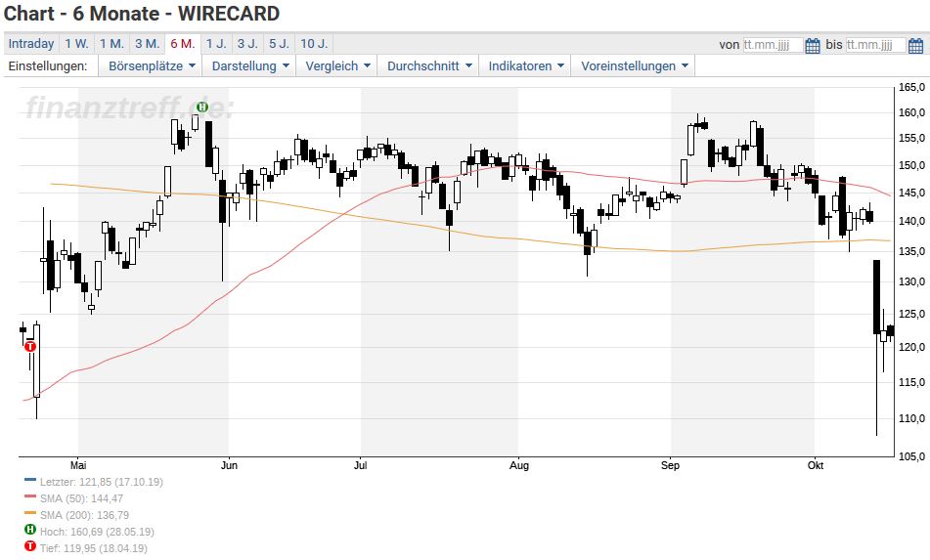
Task: Click the 135,0 price axis label
Action: (x=911, y=251)
